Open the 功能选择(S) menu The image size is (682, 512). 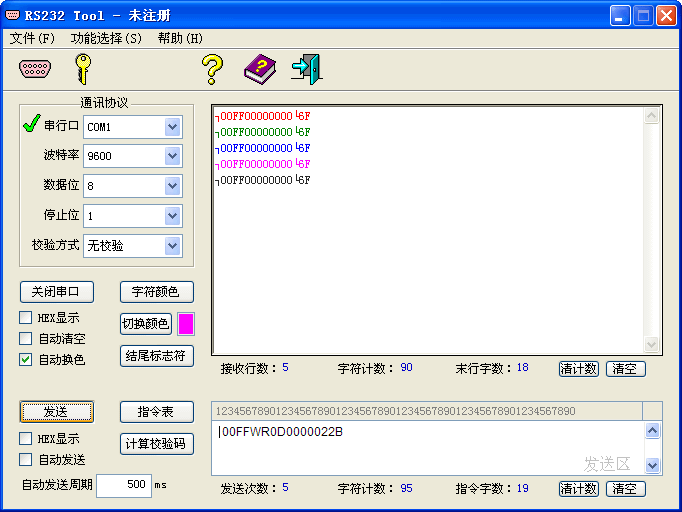pos(106,39)
